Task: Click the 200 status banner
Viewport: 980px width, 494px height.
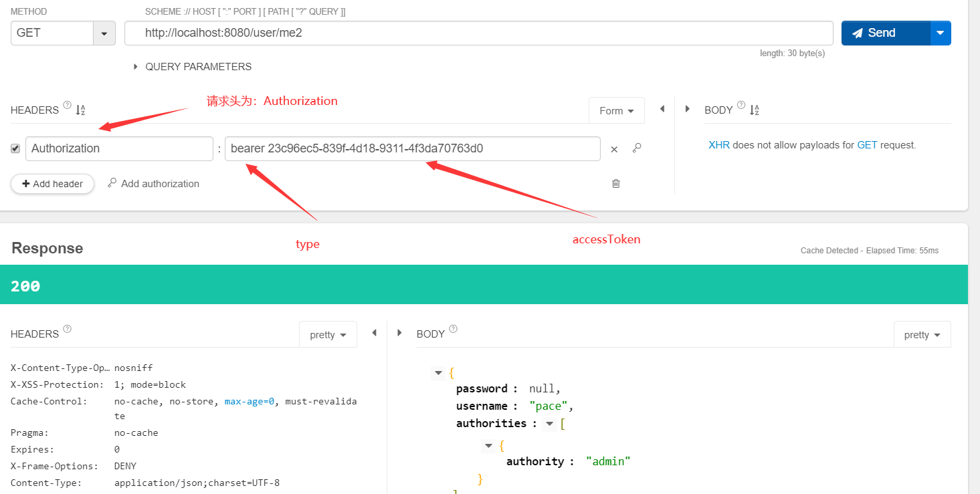Action: click(x=484, y=285)
